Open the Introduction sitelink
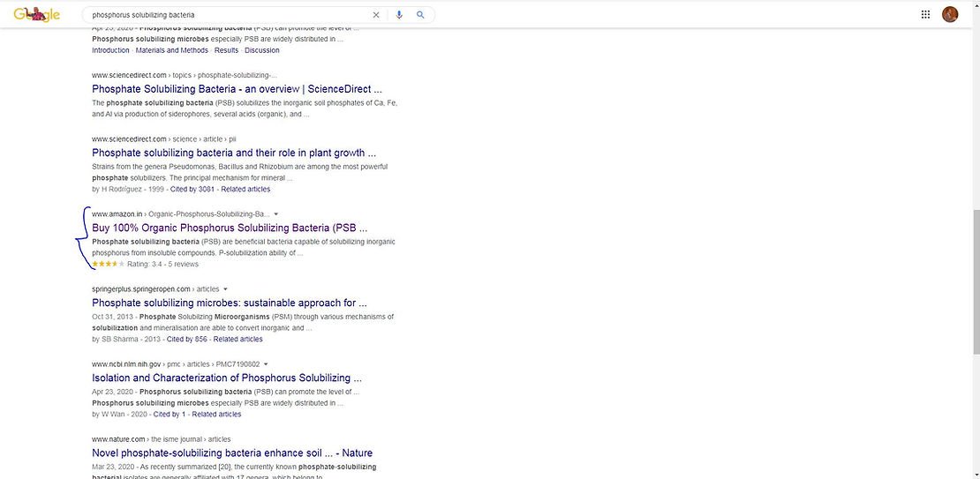The height and width of the screenshot is (479, 980). 110,50
